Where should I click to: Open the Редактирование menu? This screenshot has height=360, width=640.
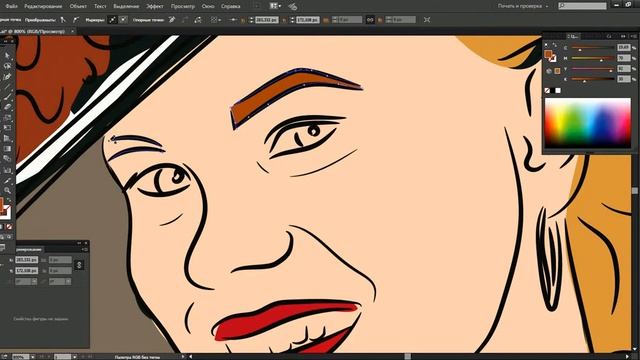coord(43,6)
